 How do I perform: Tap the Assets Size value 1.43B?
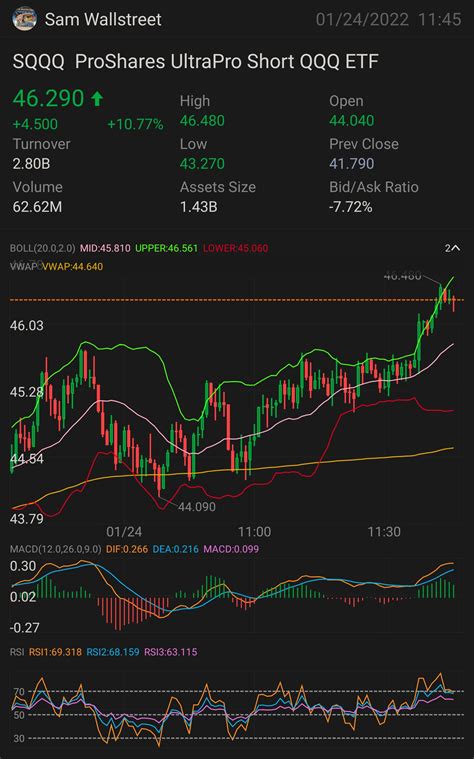pyautogui.click(x=199, y=207)
